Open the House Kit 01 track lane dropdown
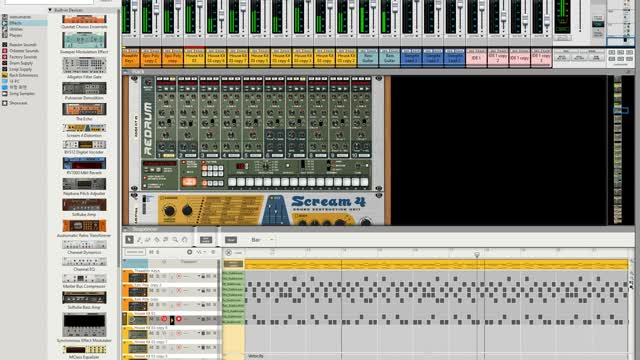Image resolution: width=640 pixels, height=360 pixels. (199, 319)
